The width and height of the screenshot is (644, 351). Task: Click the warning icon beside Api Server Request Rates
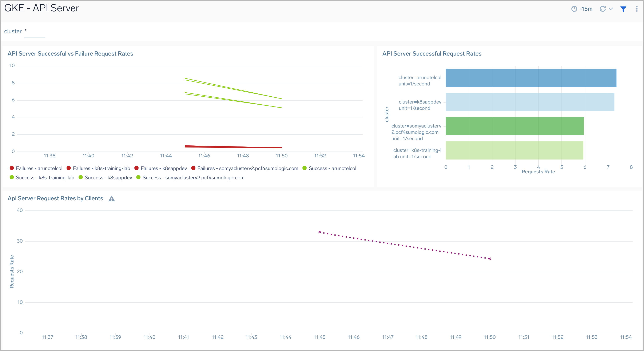(112, 198)
